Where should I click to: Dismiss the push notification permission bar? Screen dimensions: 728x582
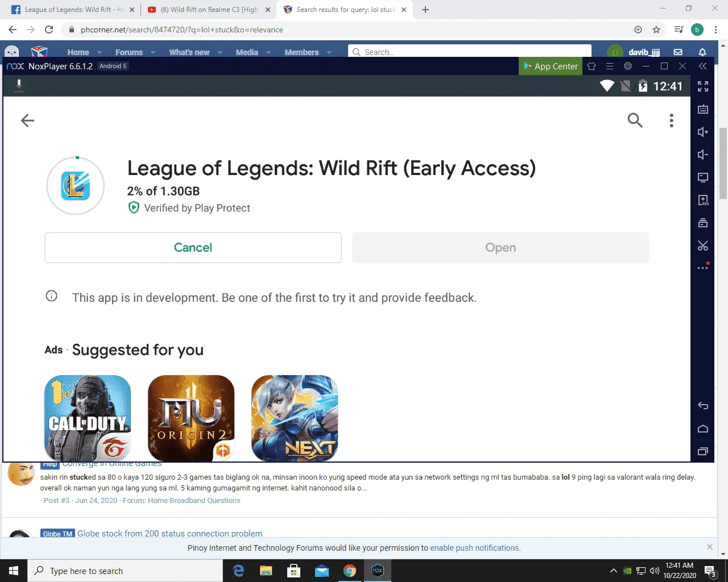coord(709,547)
